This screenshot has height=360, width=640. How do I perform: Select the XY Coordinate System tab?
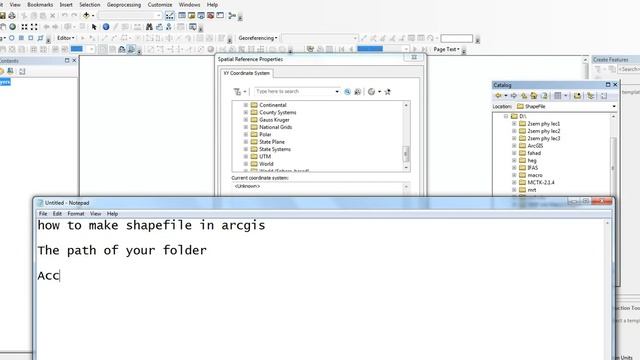coord(247,73)
